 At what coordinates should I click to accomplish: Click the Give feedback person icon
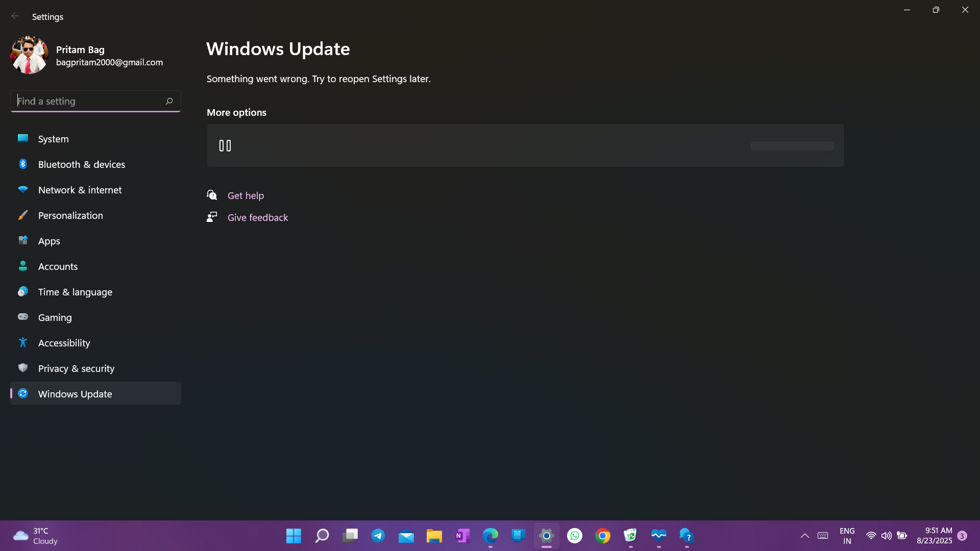tap(212, 217)
